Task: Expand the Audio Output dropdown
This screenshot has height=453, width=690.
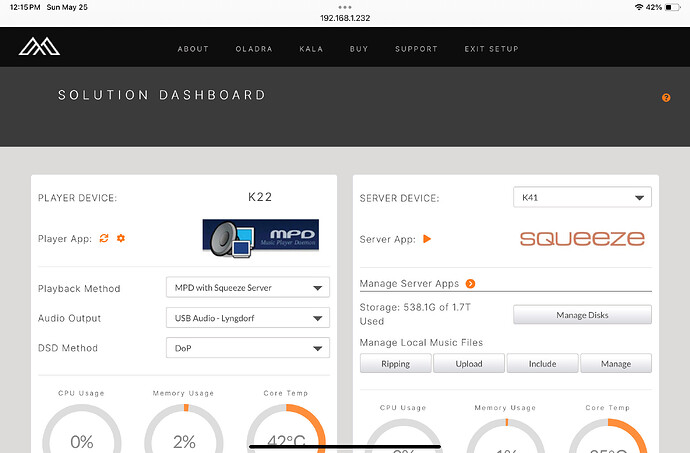Action: pyautogui.click(x=248, y=318)
